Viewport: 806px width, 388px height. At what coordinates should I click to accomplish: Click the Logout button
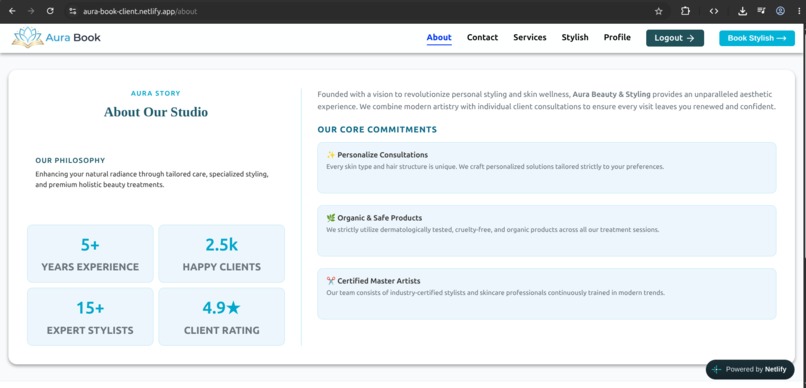click(675, 38)
